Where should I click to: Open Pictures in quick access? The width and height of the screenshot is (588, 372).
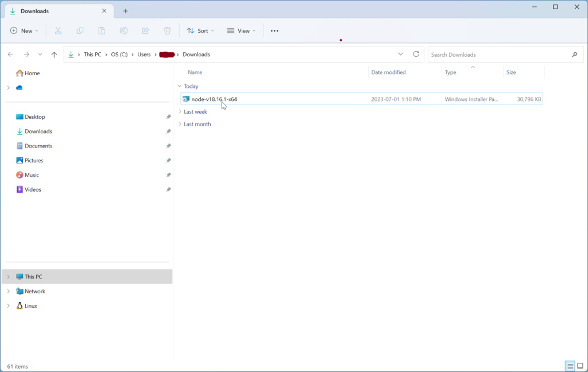30,161
